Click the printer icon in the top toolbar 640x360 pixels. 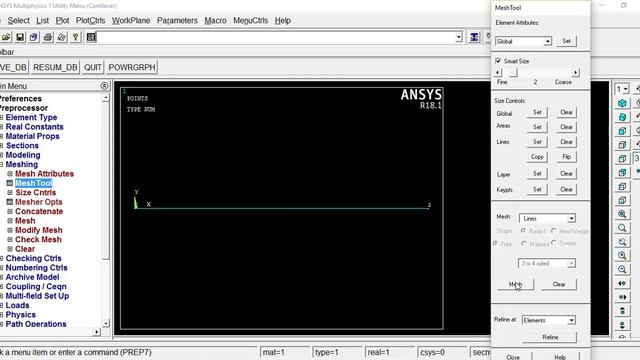pyautogui.click(x=48, y=37)
